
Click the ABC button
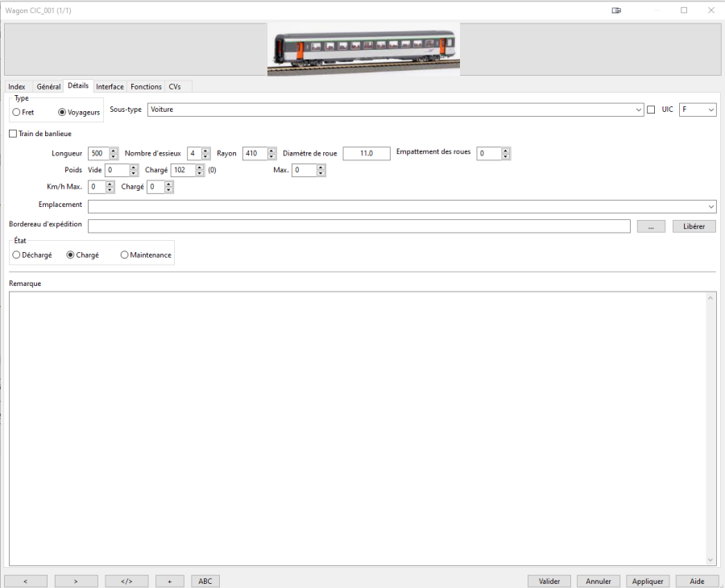click(205, 581)
